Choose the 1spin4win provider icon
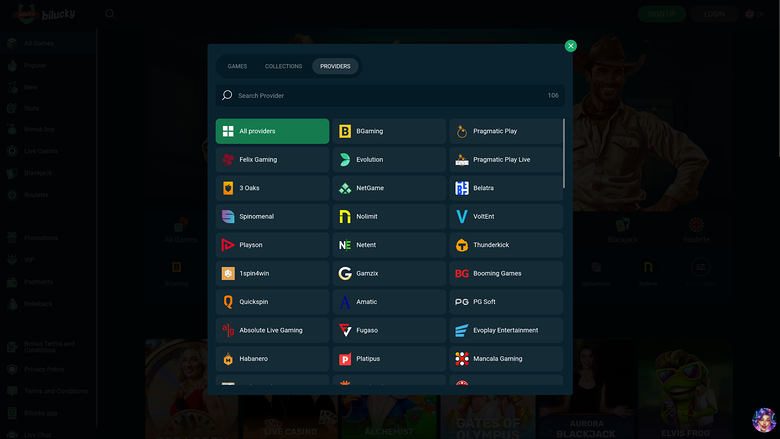The image size is (780, 439). click(x=228, y=273)
